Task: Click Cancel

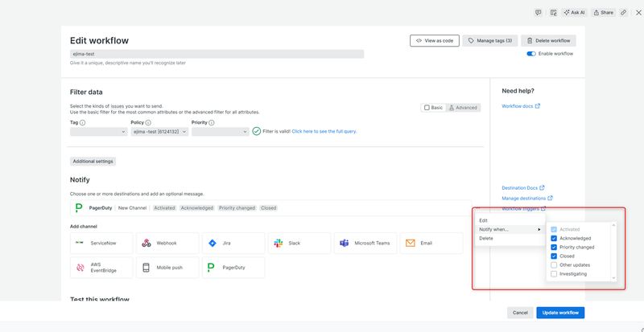Action: coord(520,313)
